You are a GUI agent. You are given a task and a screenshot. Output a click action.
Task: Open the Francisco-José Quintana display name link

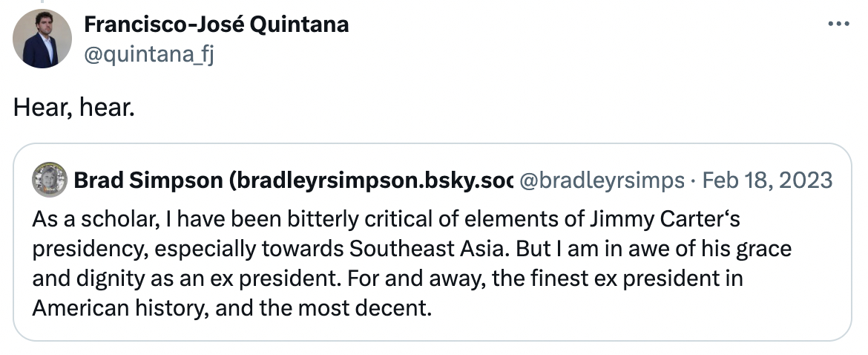click(216, 25)
